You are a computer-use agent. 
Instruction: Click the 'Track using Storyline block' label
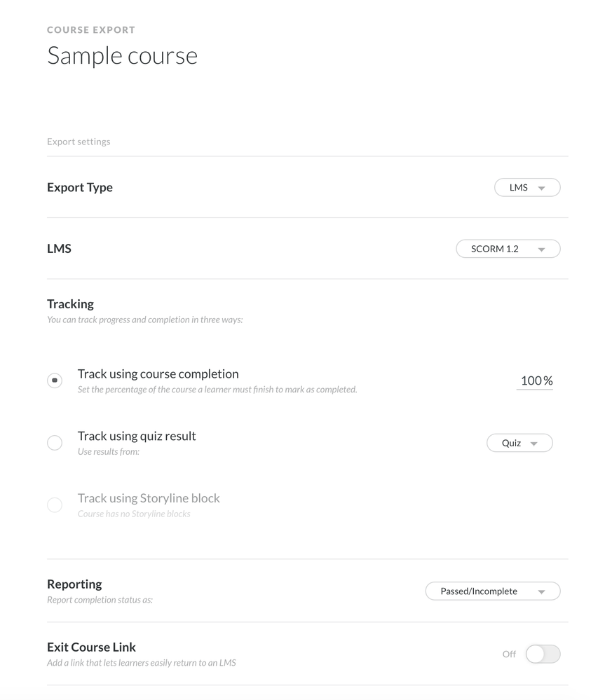coord(149,498)
